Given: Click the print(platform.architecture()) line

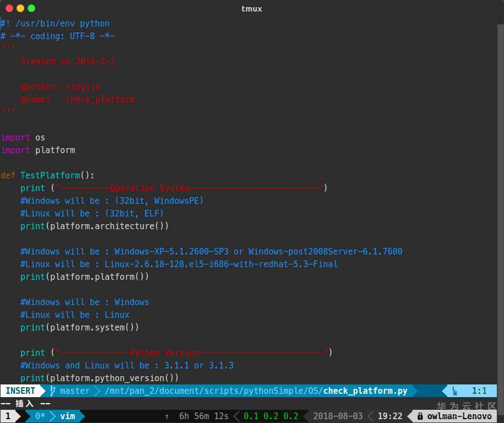Looking at the screenshot, I should click(94, 226).
